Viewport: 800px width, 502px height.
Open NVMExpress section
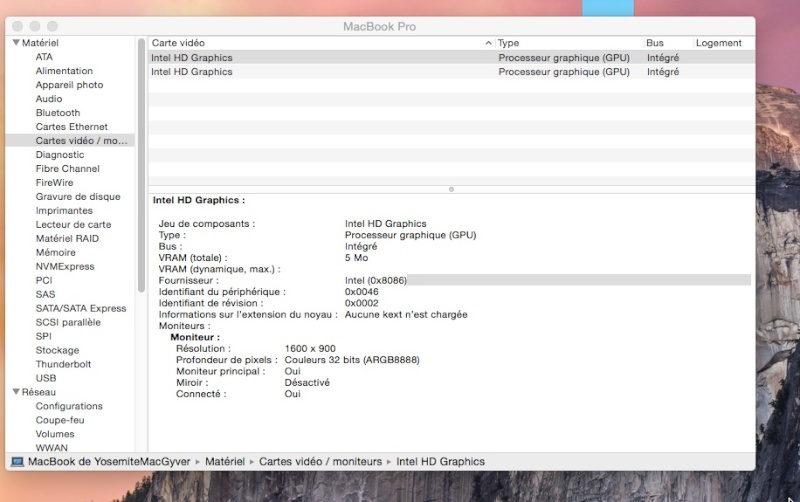coord(65,266)
